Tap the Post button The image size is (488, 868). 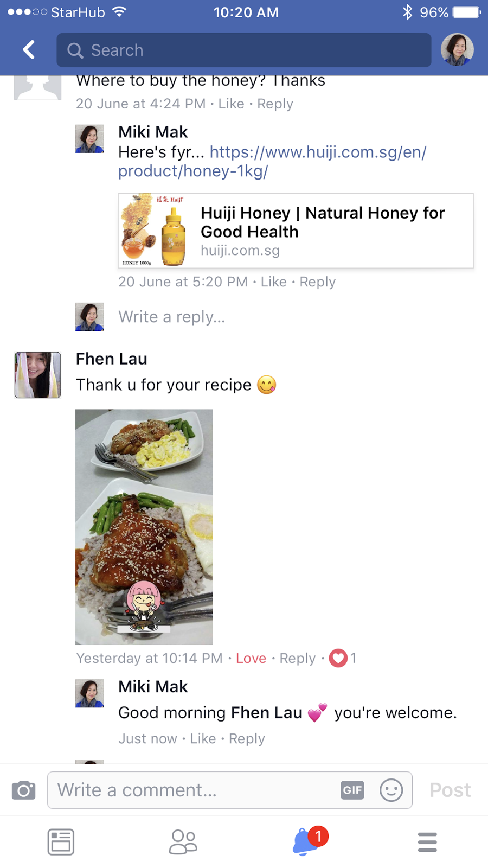[450, 790]
